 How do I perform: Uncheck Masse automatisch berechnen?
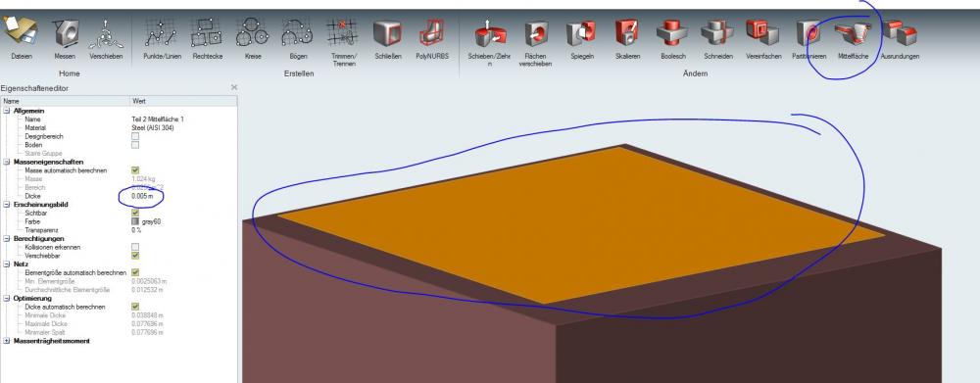(135, 169)
